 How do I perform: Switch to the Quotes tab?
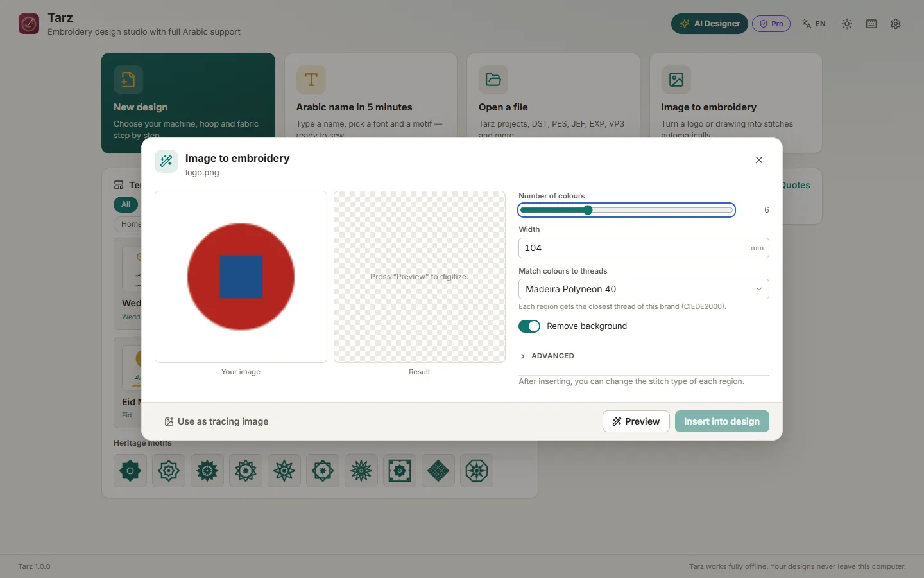click(796, 185)
